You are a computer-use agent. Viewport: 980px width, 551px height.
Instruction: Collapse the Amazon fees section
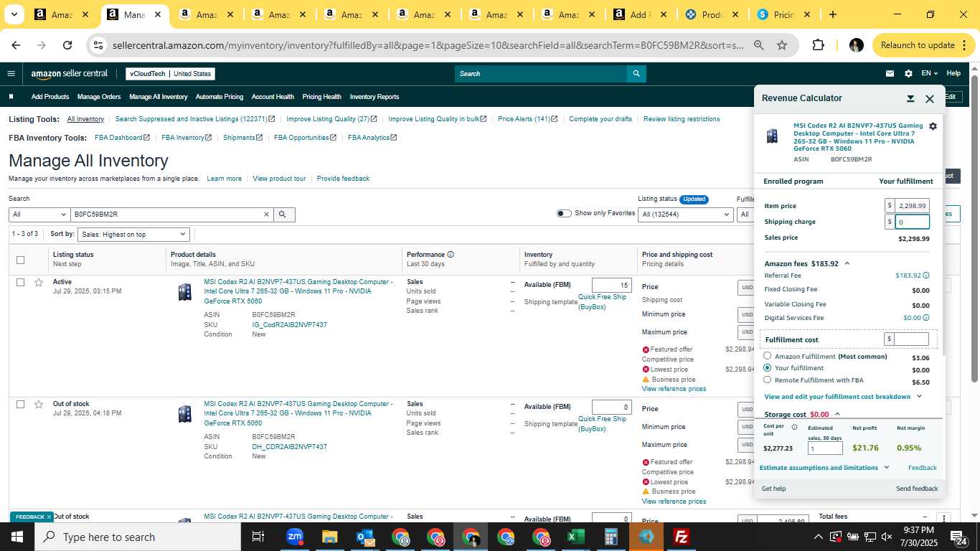847,263
